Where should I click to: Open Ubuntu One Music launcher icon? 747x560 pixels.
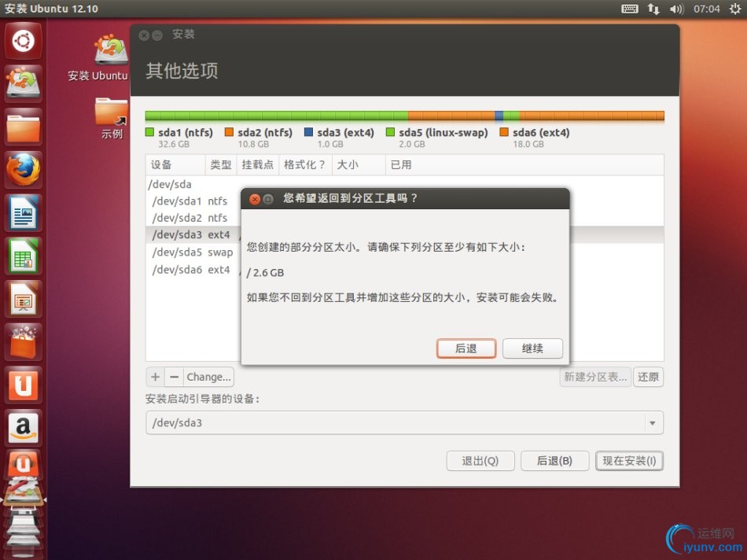click(x=23, y=465)
